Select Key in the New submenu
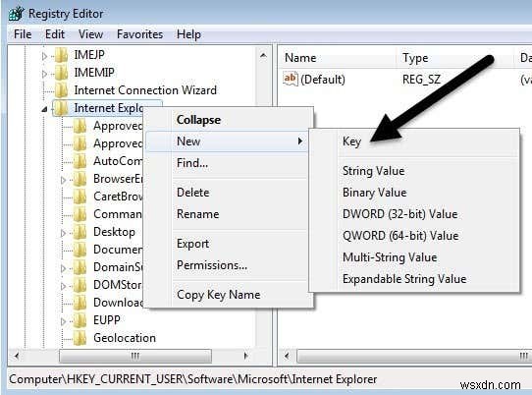532x395 pixels. pos(414,141)
